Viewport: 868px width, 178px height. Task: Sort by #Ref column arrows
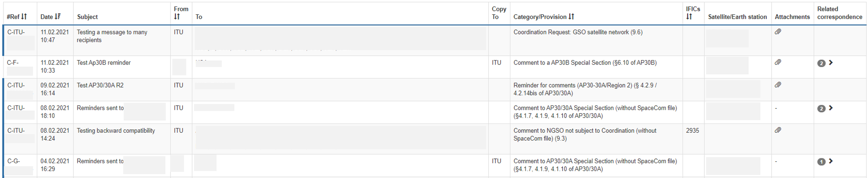tap(24, 17)
